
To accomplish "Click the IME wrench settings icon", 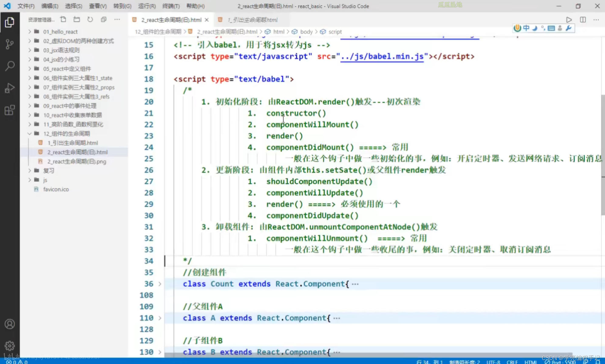I will tap(568, 28).
